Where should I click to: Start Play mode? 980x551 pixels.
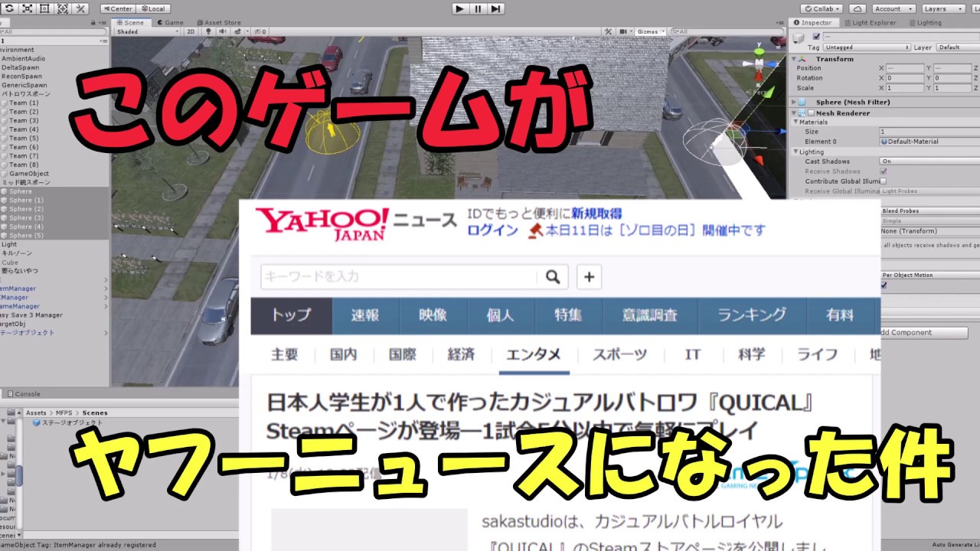(459, 8)
